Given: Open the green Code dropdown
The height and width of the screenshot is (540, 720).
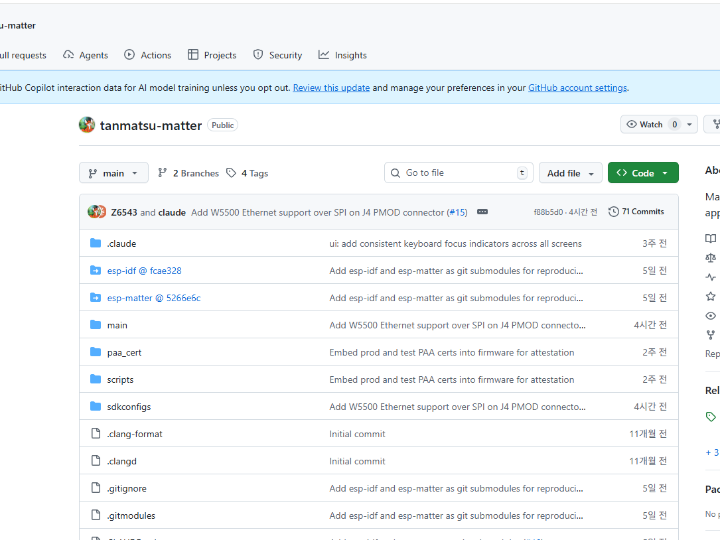Looking at the screenshot, I should click(x=642, y=173).
